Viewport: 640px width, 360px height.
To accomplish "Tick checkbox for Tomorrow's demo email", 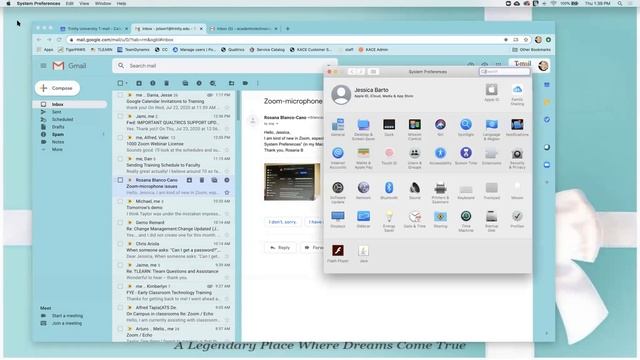I will (120, 201).
